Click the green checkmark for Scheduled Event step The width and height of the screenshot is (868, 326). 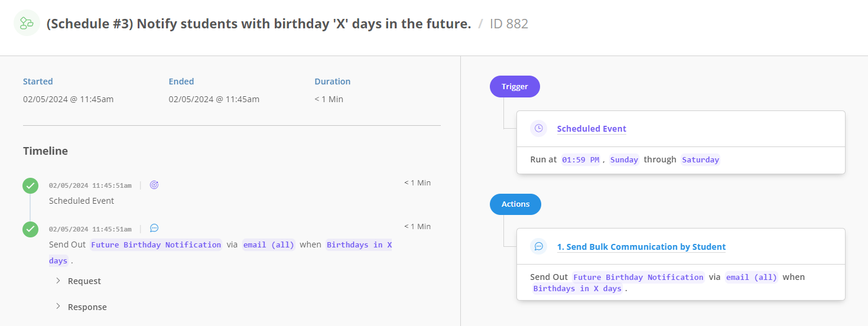[x=30, y=185]
